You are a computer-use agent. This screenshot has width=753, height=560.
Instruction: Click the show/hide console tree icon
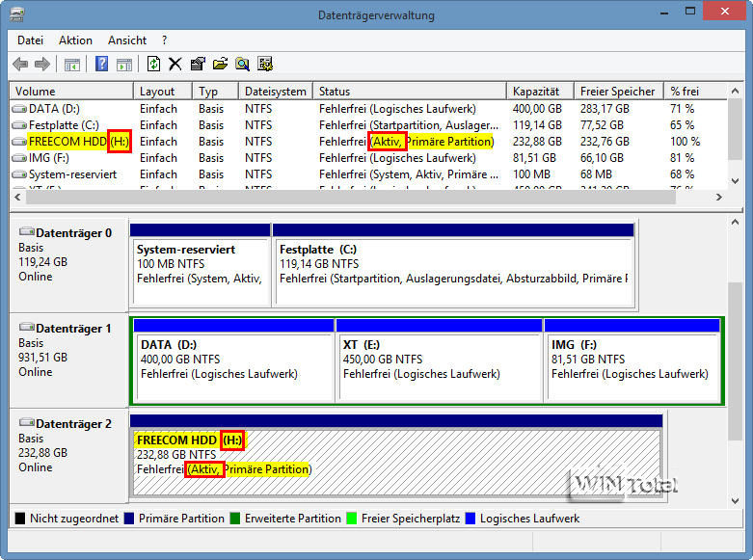pos(72,65)
